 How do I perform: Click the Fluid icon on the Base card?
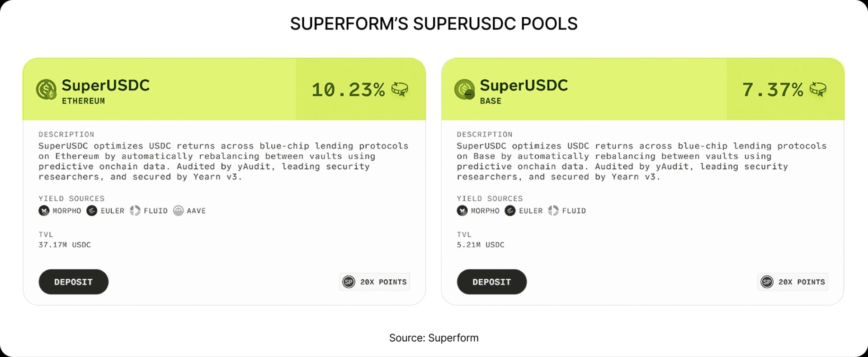(x=552, y=210)
